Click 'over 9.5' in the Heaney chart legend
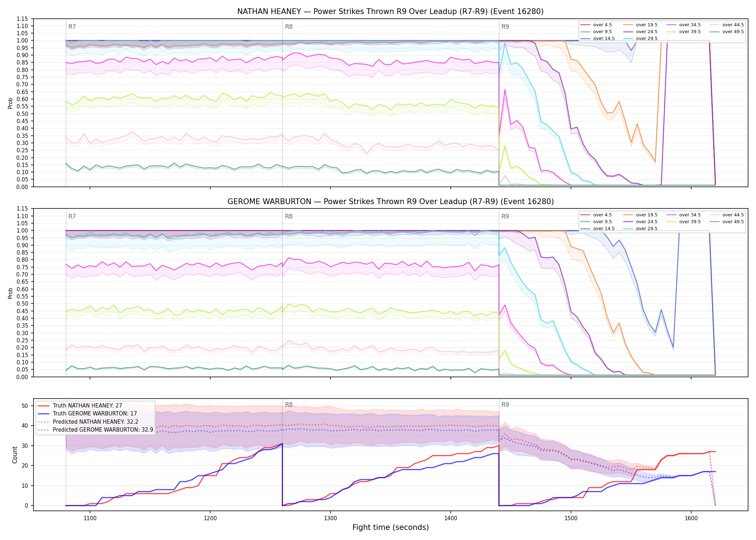This screenshot has width=756, height=540. pyautogui.click(x=602, y=32)
